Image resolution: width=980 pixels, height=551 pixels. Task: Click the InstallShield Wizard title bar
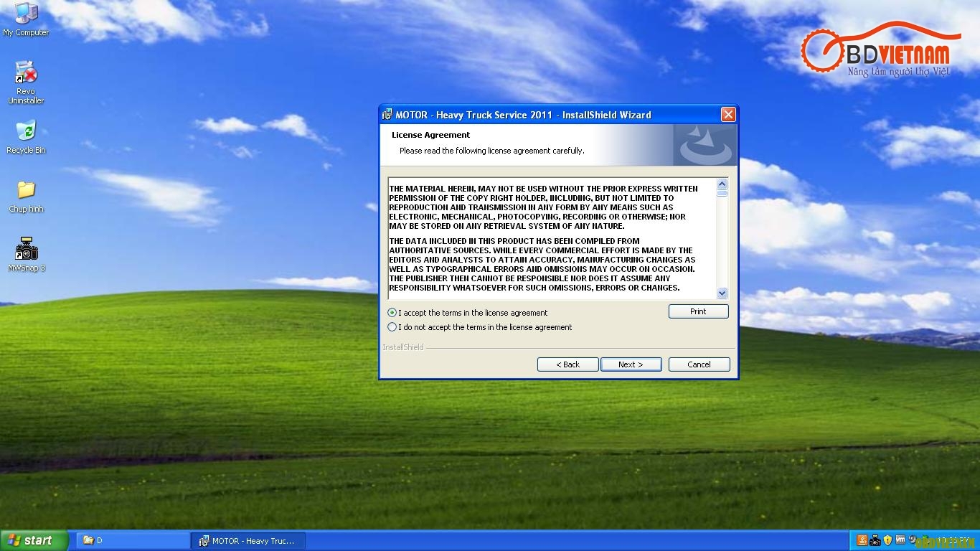click(x=558, y=115)
